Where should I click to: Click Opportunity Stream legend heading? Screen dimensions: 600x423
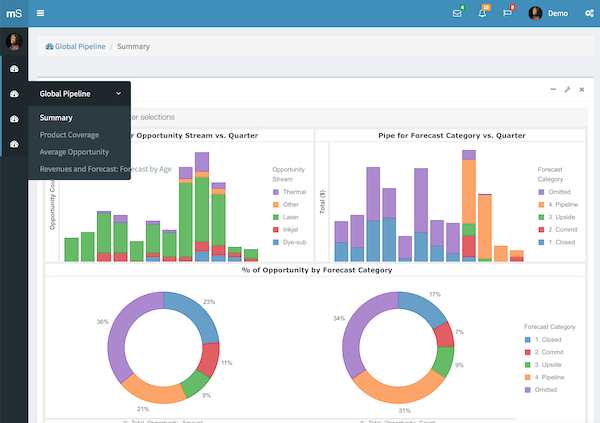tap(289, 174)
